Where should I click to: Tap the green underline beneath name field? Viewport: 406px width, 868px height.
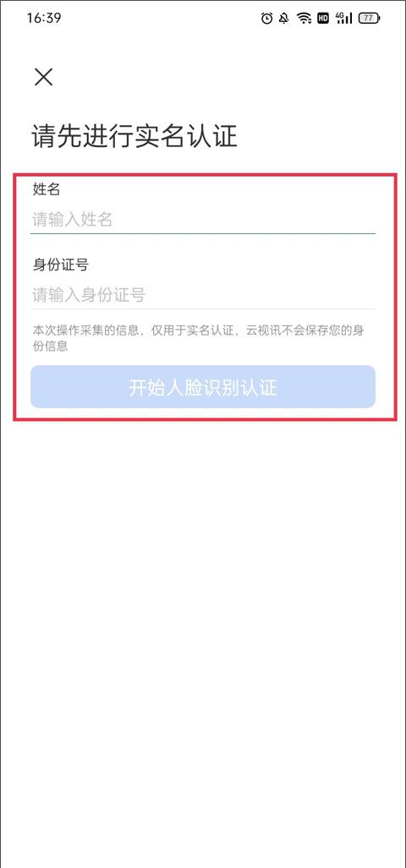point(203,233)
